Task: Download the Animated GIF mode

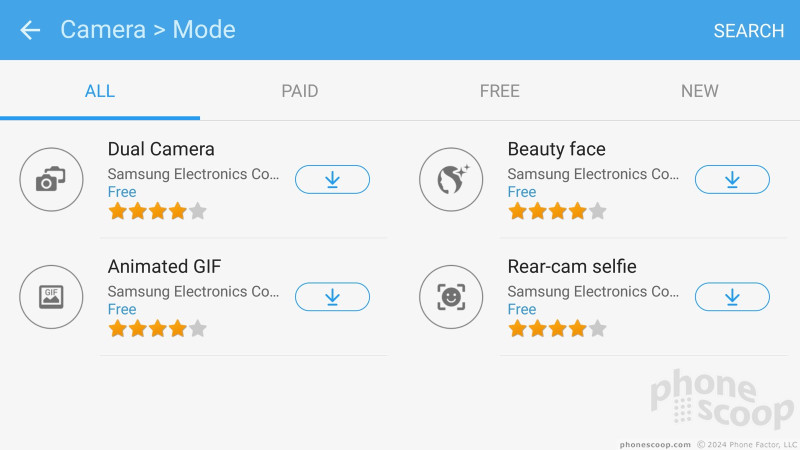Action: 332,297
